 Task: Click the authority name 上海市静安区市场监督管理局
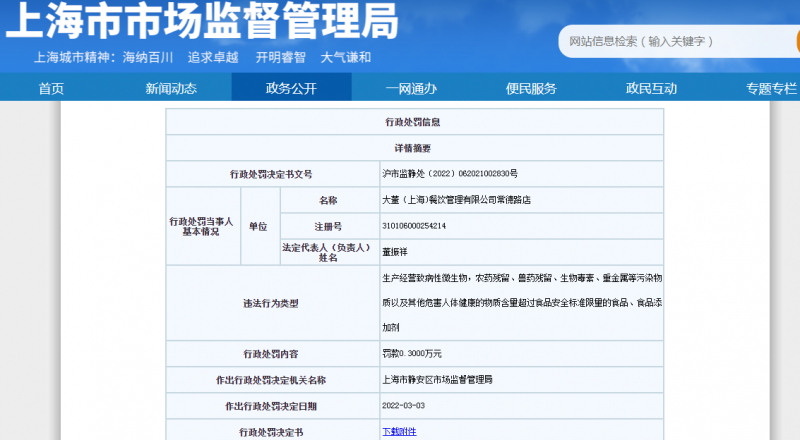click(x=437, y=380)
